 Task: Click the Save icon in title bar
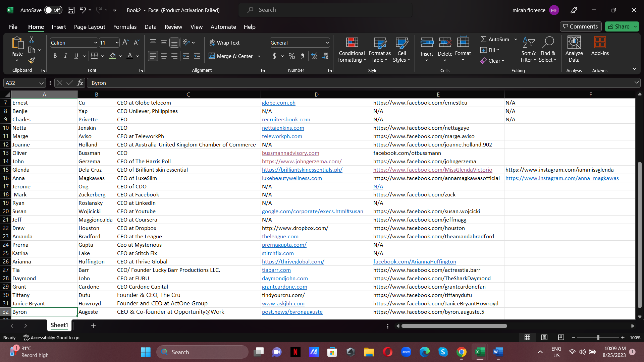pyautogui.click(x=71, y=10)
